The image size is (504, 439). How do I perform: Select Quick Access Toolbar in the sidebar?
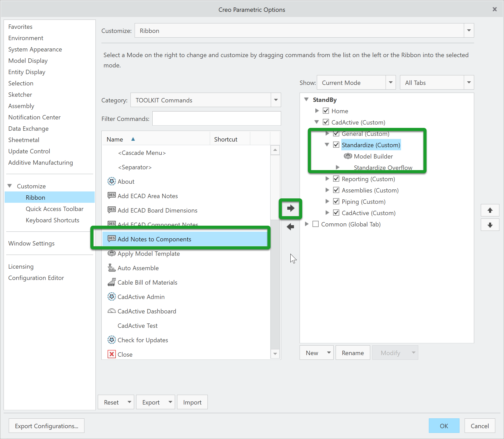pyautogui.click(x=55, y=209)
